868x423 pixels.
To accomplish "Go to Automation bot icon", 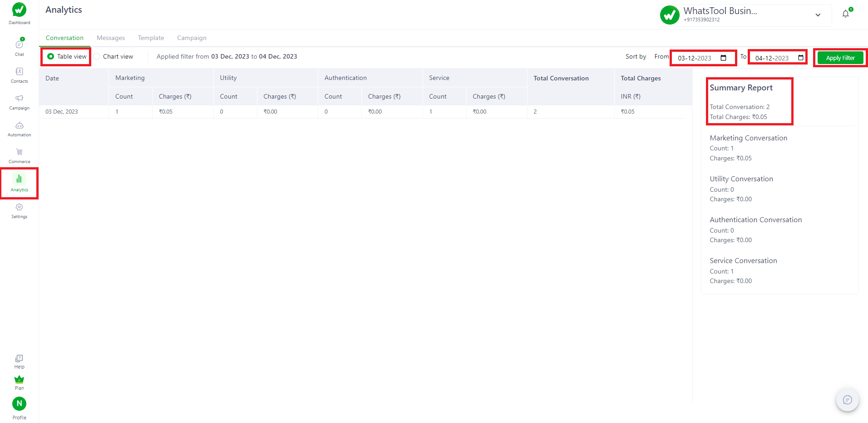I will 19,125.
